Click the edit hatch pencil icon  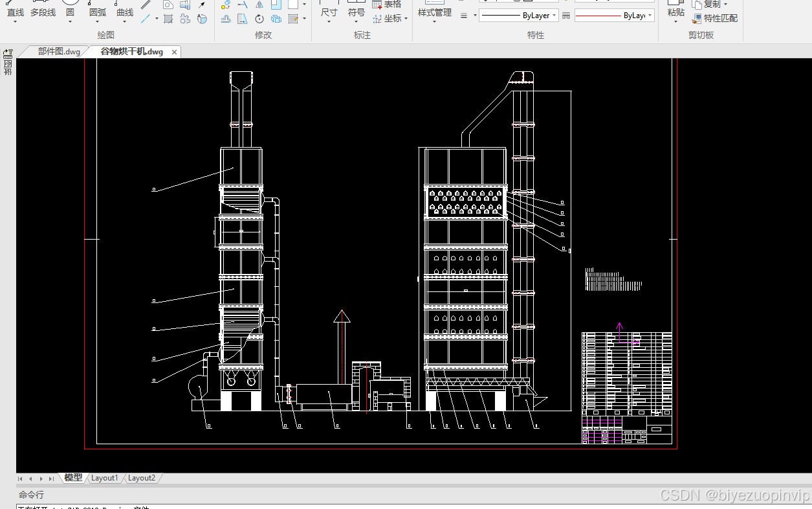pyautogui.click(x=293, y=19)
